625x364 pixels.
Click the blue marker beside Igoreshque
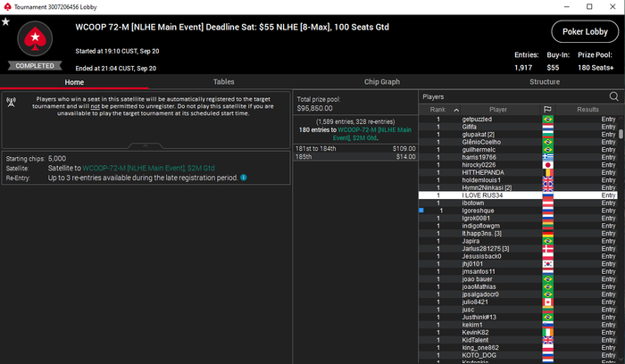[x=421, y=211]
